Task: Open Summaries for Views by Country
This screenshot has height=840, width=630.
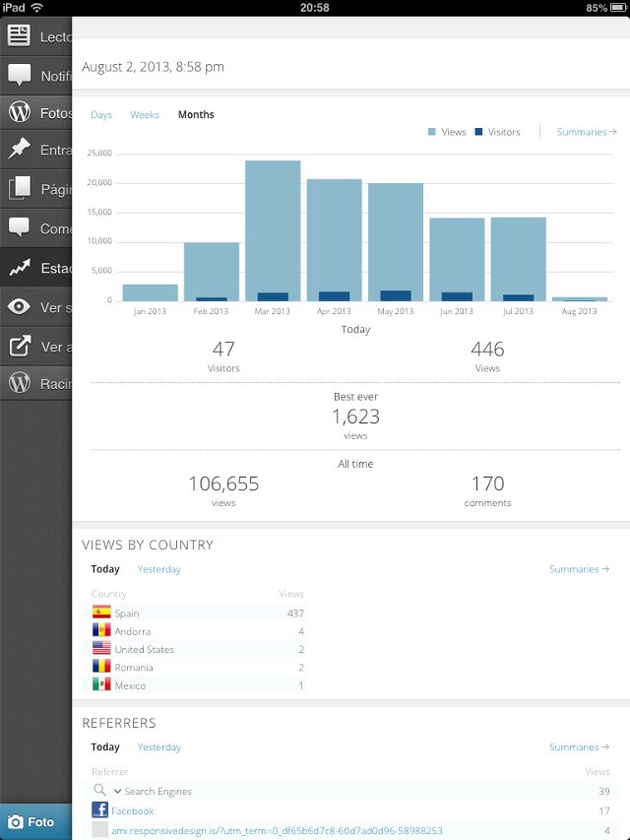Action: (x=579, y=569)
